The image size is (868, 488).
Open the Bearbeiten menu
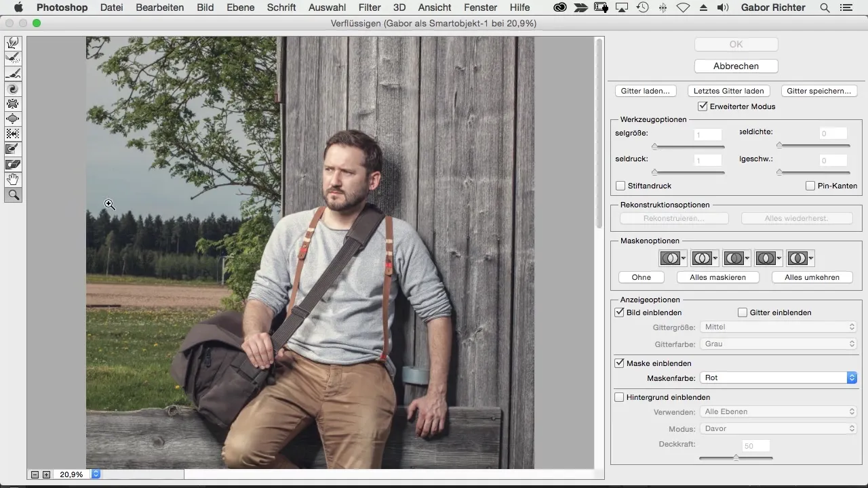coord(160,8)
